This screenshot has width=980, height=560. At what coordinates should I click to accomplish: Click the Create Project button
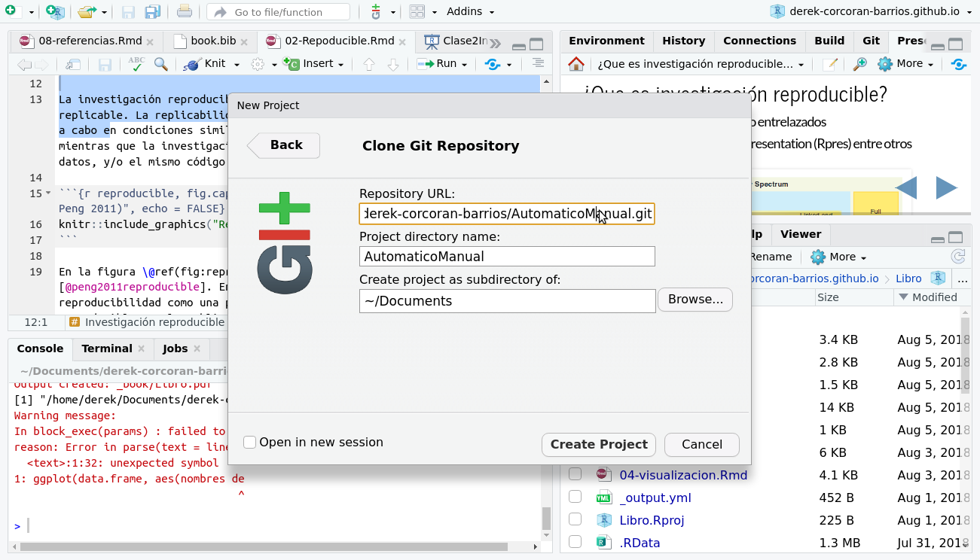(598, 444)
